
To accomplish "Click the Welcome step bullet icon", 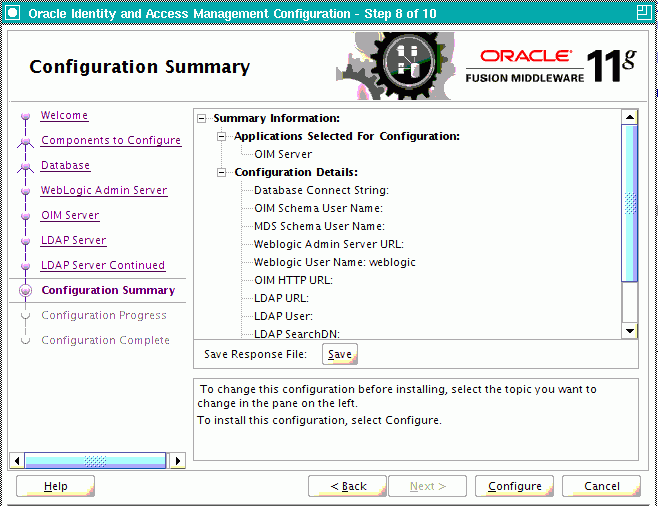I will 25,116.
